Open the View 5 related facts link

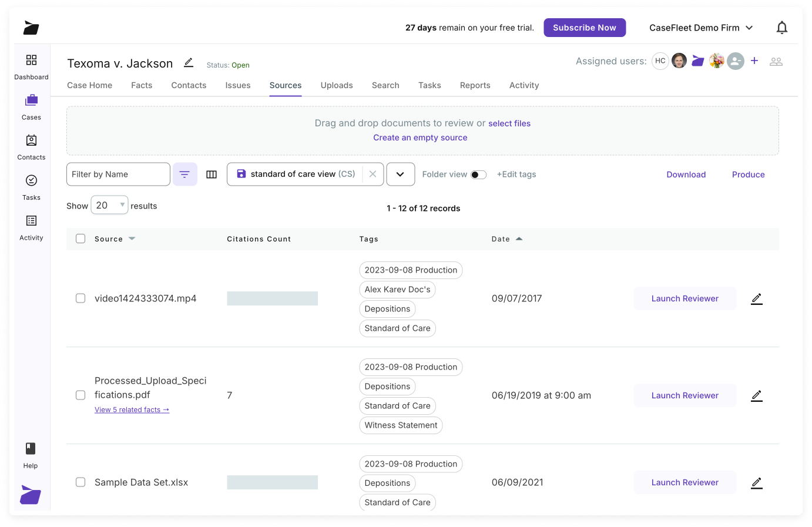pyautogui.click(x=132, y=409)
